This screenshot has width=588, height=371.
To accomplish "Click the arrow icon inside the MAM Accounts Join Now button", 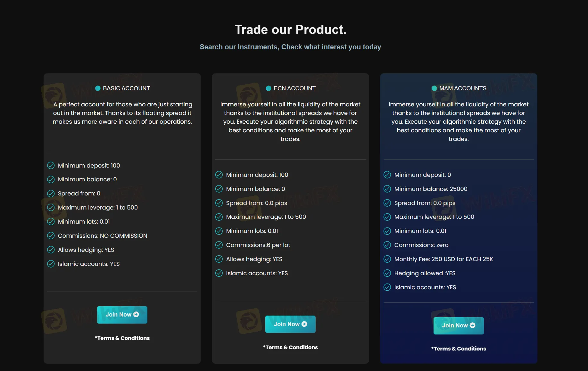I will tap(472, 326).
